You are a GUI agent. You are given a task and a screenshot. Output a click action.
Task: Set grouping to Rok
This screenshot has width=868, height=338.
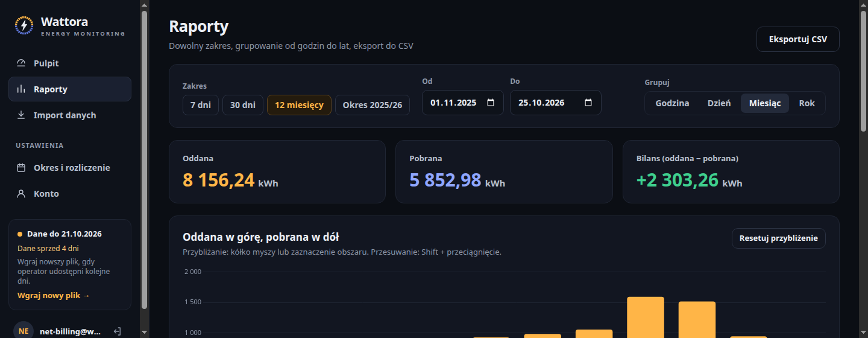807,103
